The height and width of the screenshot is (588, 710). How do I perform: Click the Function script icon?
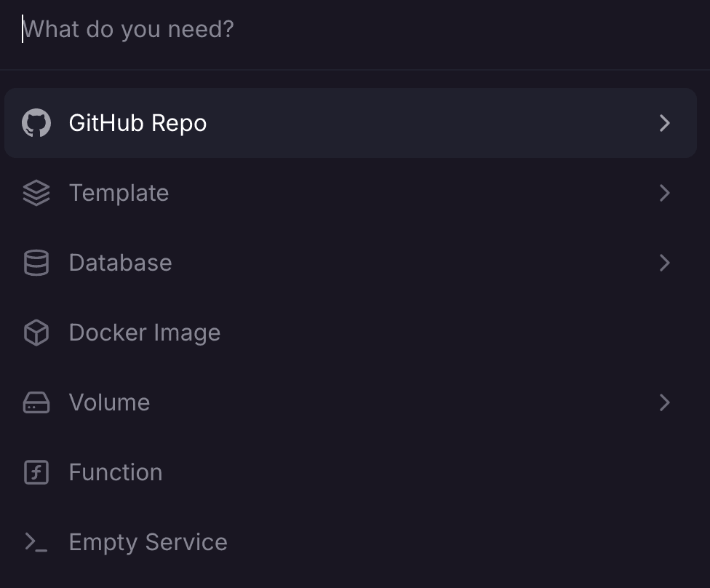(36, 472)
